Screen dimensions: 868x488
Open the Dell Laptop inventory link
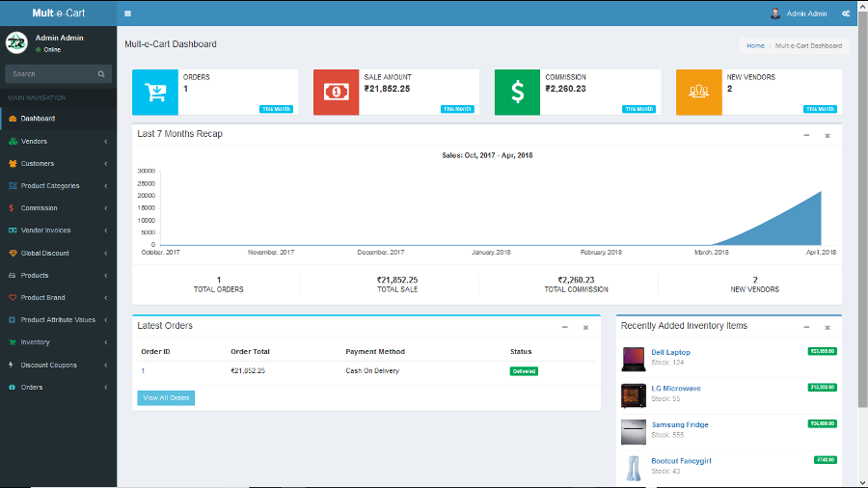(670, 352)
